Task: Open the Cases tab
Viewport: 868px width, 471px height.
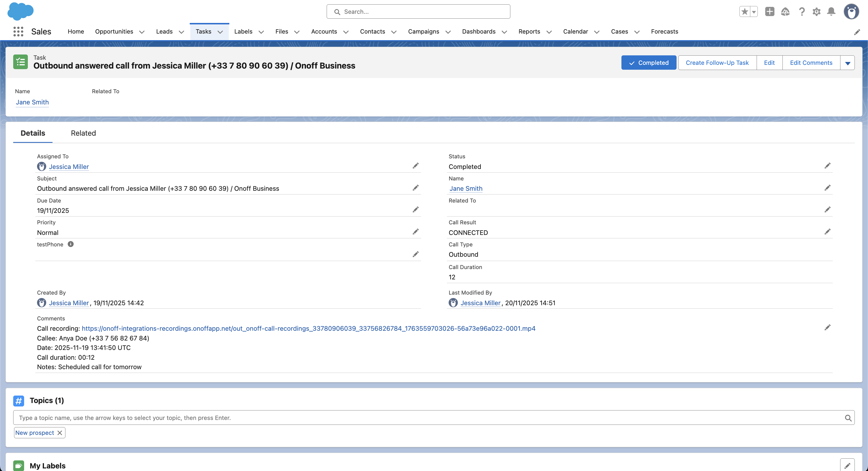Action: tap(619, 31)
